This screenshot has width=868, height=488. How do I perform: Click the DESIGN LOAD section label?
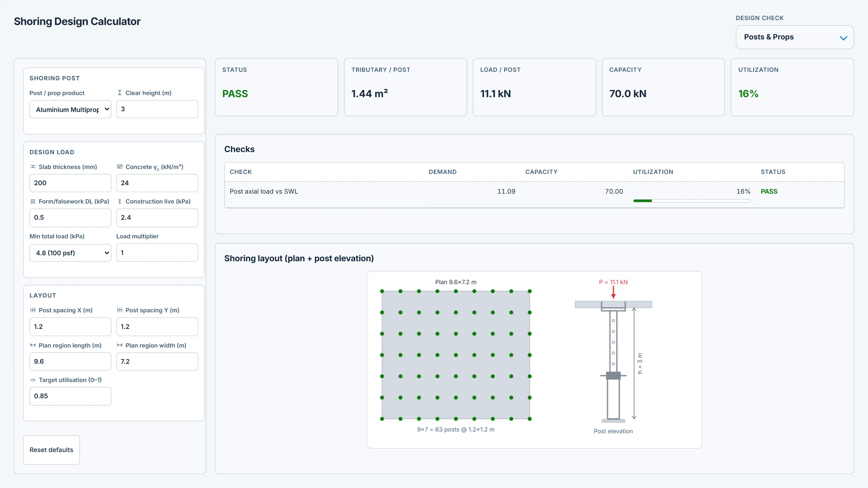click(52, 152)
